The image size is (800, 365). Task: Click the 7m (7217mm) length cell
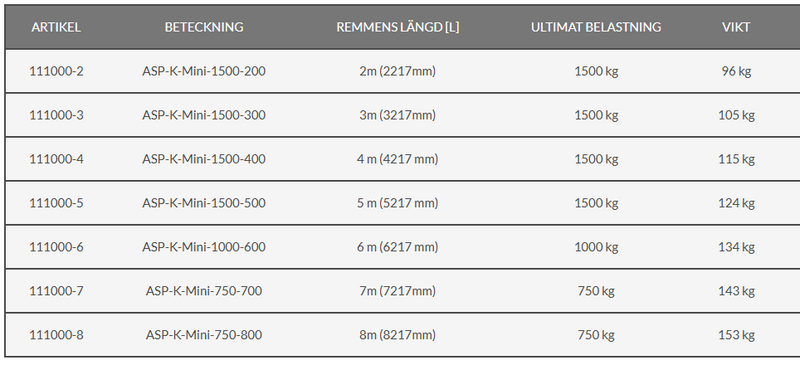pyautogui.click(x=397, y=290)
